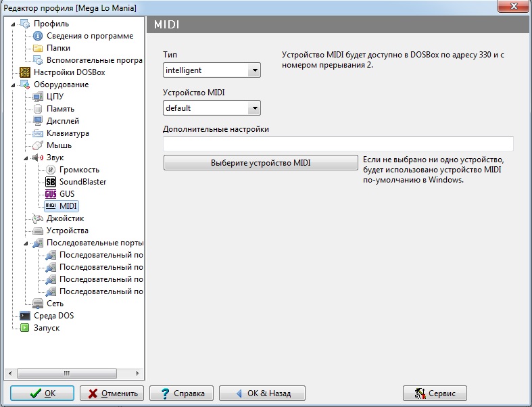The image size is (532, 407).
Task: Click the Профиль tree icon
Action: point(25,24)
